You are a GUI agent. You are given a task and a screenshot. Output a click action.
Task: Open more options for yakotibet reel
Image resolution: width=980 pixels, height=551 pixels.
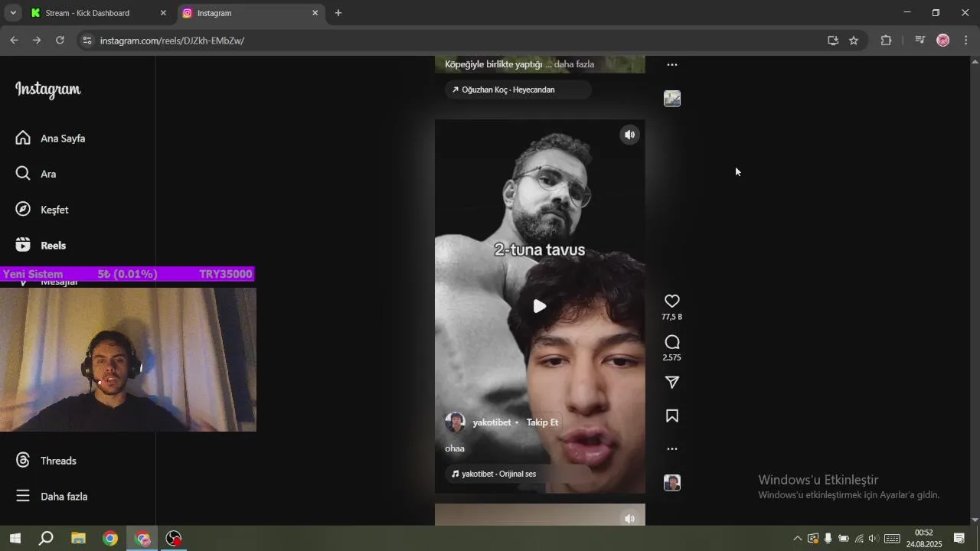pyautogui.click(x=672, y=449)
